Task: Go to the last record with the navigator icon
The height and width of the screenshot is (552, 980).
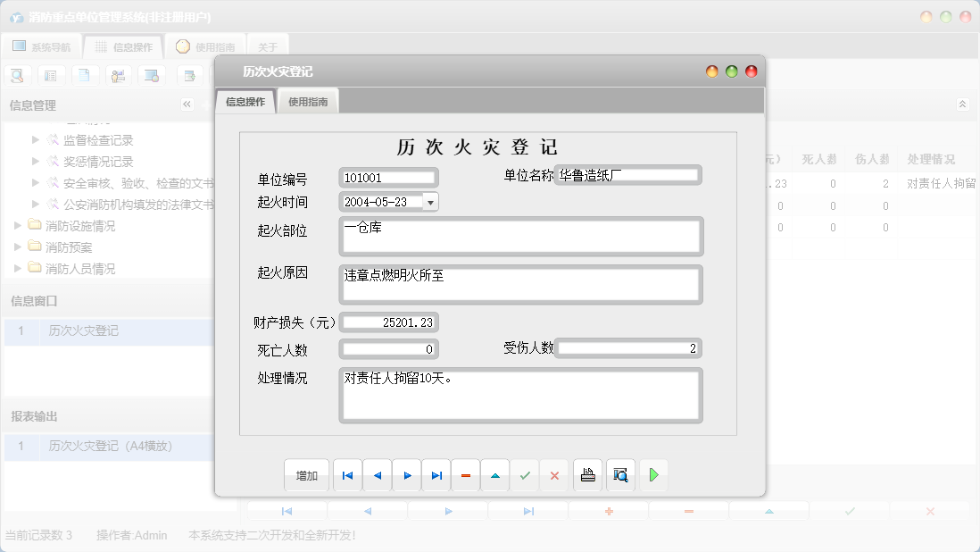Action: pyautogui.click(x=436, y=475)
